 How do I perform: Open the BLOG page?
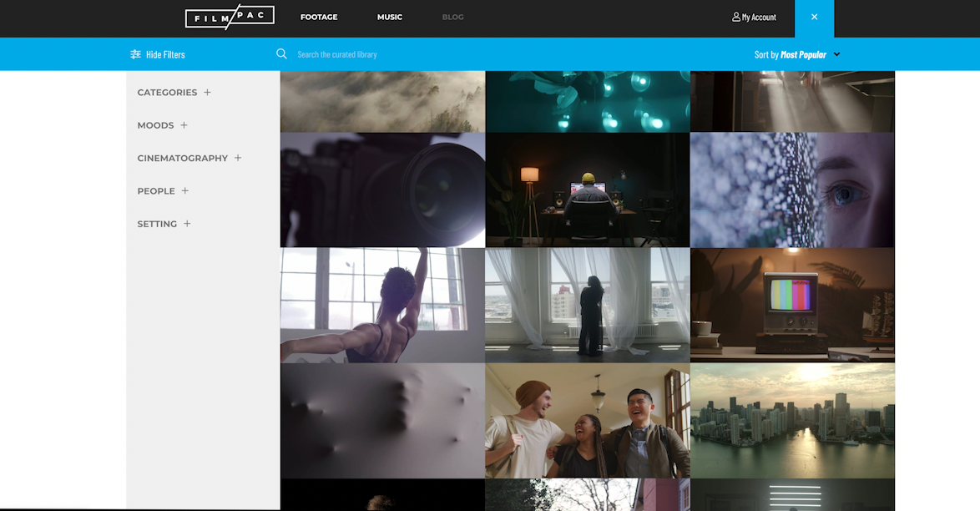point(452,17)
